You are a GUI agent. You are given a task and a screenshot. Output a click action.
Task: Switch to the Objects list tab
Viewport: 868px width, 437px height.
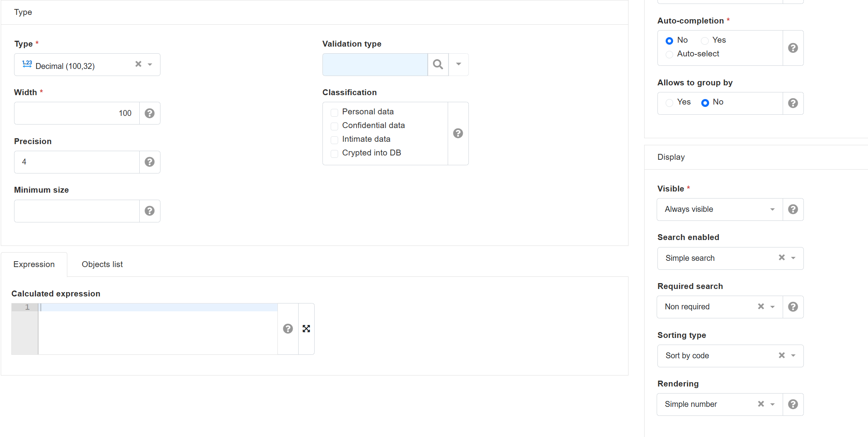(102, 264)
